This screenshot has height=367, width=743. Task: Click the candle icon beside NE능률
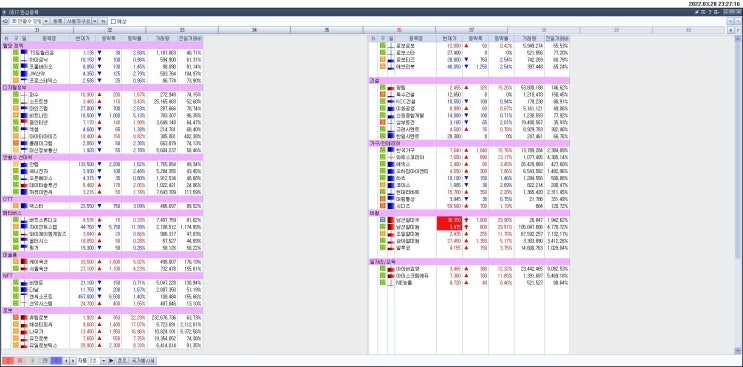[391, 282]
